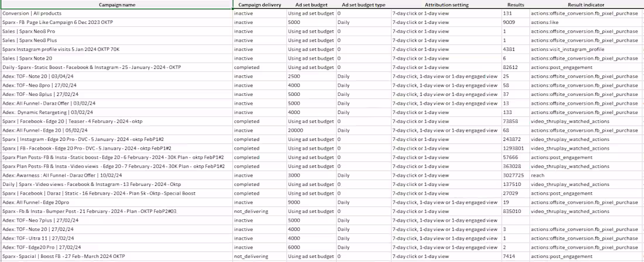
Task: Select 'not_delivering' in the Sparx - Spacial row
Action: tap(259, 256)
